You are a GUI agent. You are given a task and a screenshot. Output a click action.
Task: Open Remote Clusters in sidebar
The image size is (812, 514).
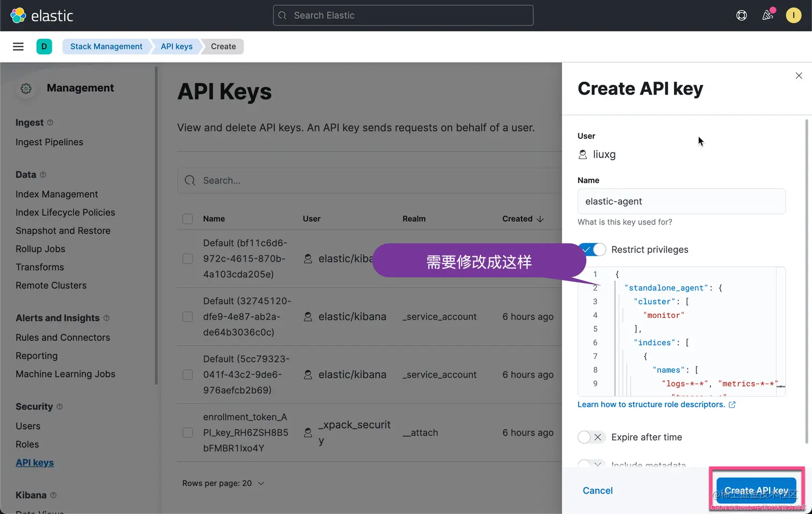click(51, 286)
